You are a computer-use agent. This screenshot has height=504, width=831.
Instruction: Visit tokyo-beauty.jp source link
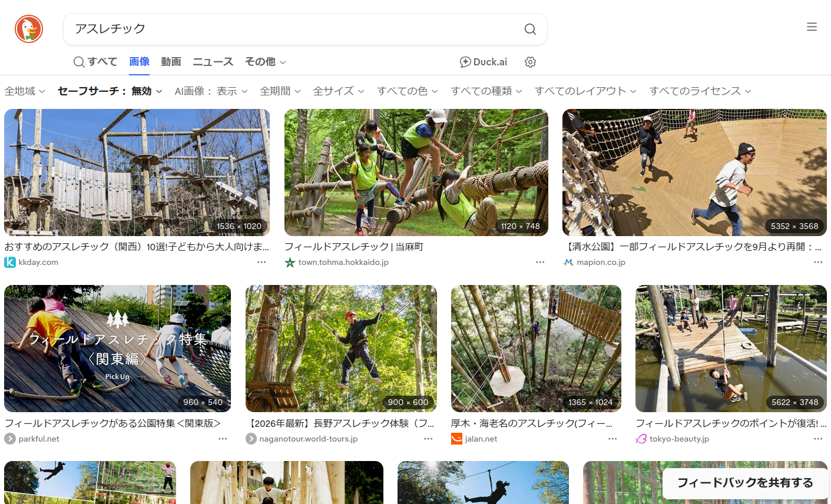pos(679,439)
